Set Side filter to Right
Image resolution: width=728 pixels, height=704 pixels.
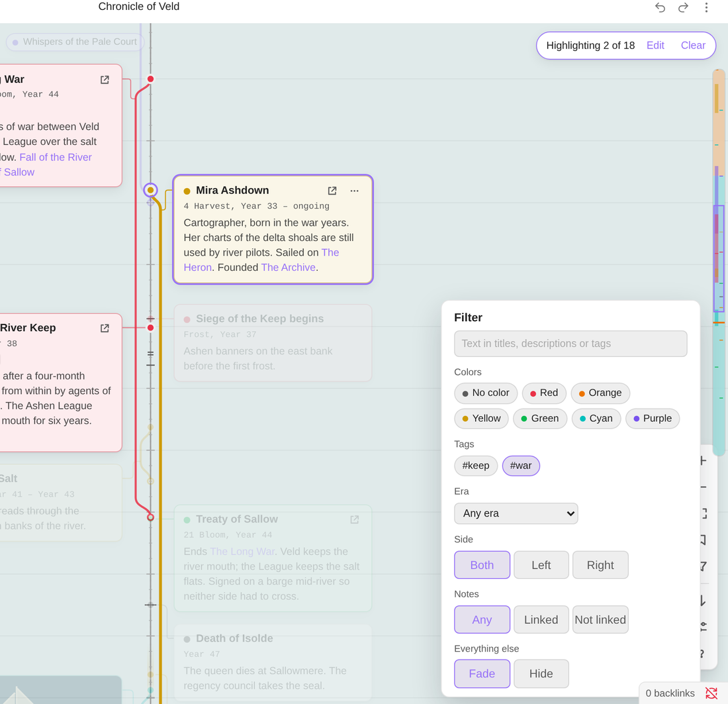click(600, 565)
